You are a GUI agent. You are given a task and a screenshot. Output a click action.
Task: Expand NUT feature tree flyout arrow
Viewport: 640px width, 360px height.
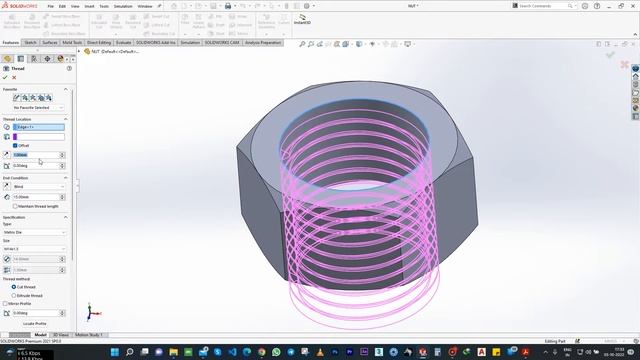[80, 51]
